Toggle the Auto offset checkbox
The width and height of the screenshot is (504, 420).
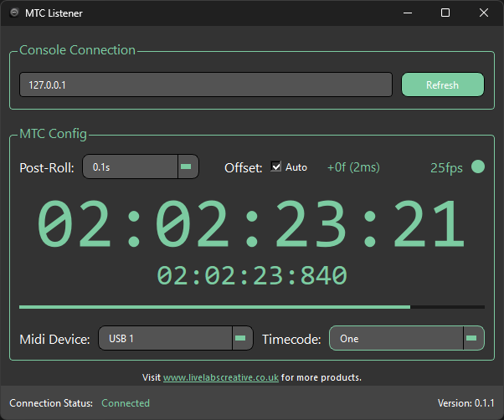tap(276, 166)
